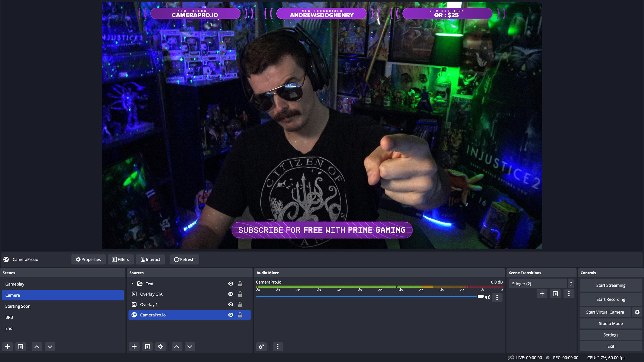Select the Gameplay scene
The width and height of the screenshot is (644, 362).
(x=63, y=284)
